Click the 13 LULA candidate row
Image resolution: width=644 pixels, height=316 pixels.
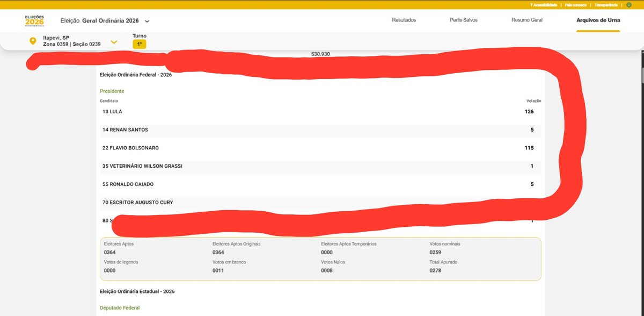click(320, 112)
